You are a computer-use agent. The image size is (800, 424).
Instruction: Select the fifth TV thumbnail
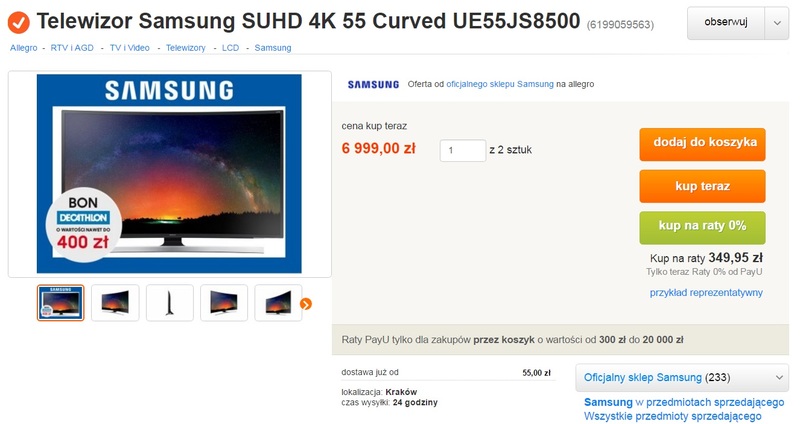click(279, 303)
